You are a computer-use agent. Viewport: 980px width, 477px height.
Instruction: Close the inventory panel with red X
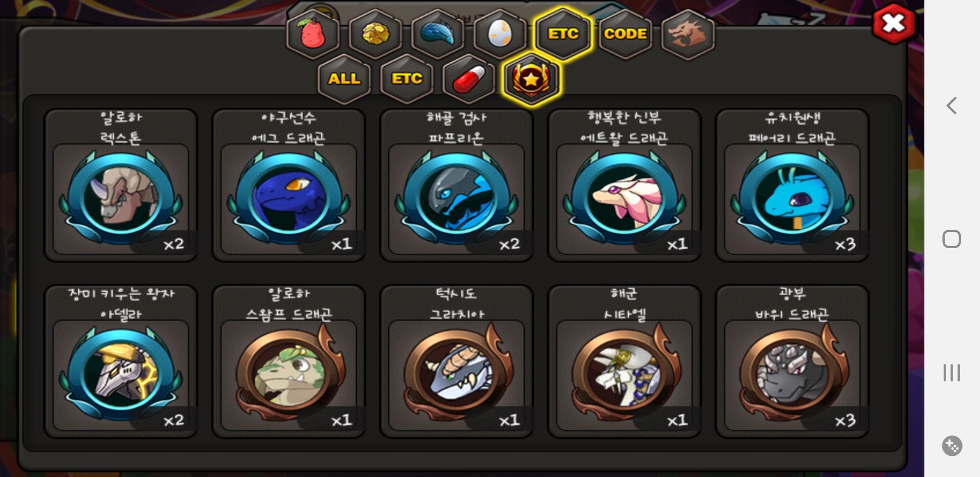coord(893,23)
